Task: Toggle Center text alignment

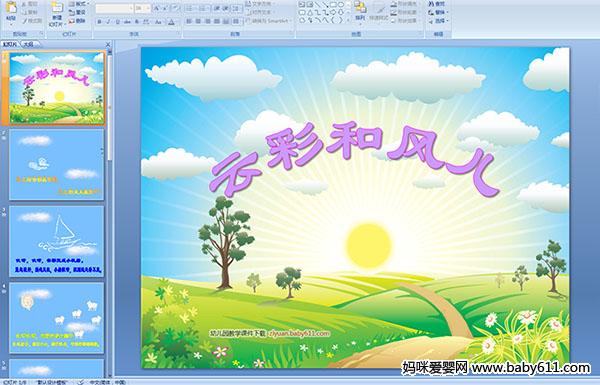Action: click(198, 21)
